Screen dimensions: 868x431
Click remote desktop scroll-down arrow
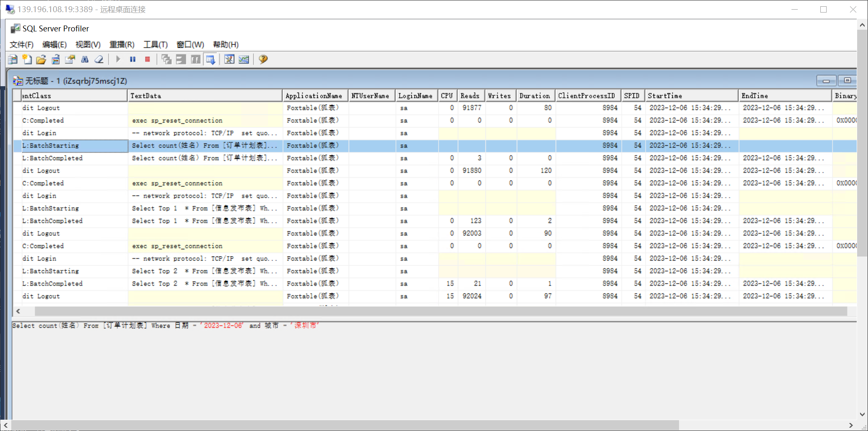(x=862, y=414)
